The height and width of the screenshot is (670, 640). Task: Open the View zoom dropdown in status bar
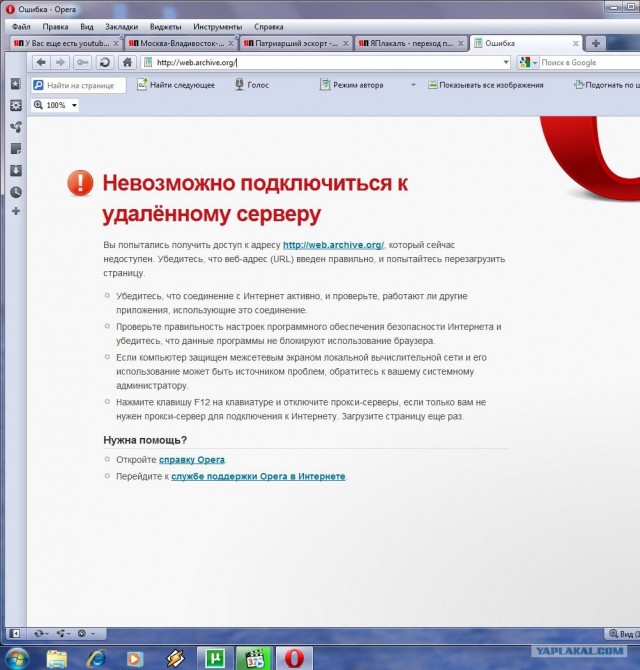623,634
